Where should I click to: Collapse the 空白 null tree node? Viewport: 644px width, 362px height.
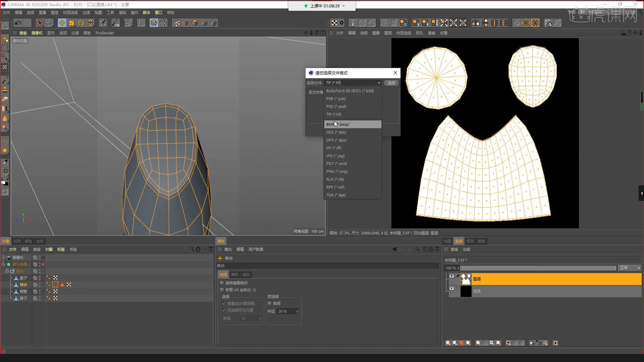[x=7, y=271]
